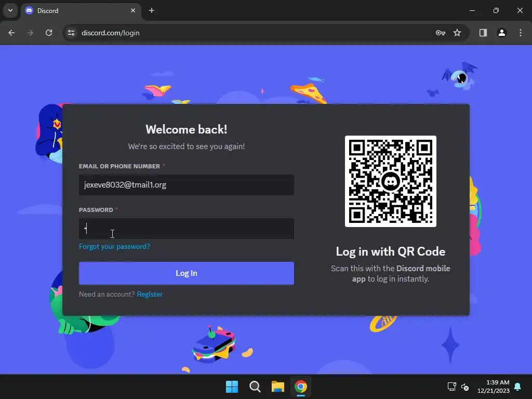Click the Discord QR code image
532x399 pixels.
pyautogui.click(x=391, y=181)
